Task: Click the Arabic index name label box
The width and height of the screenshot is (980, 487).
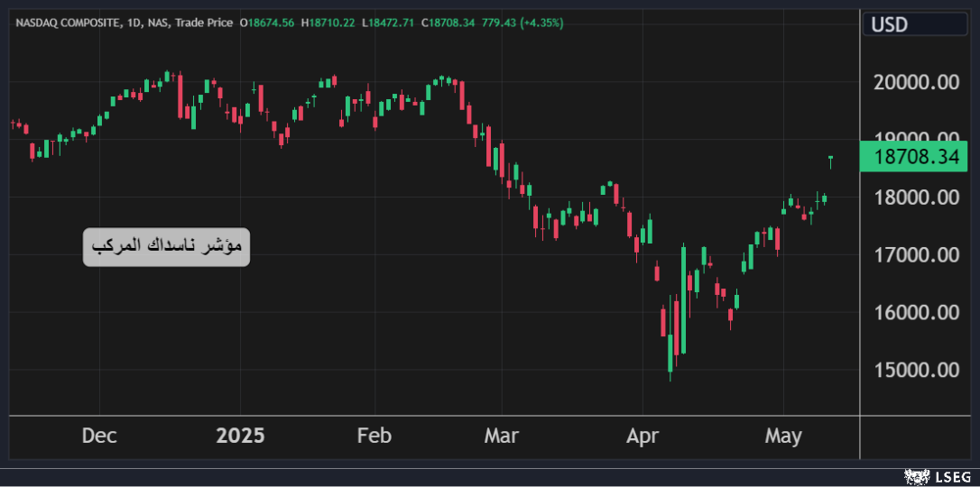Action: click(166, 246)
